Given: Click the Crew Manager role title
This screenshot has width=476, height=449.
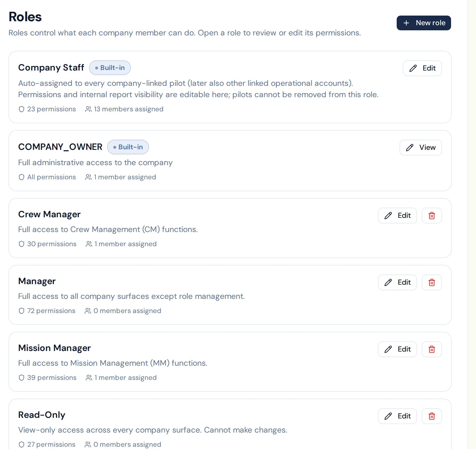Looking at the screenshot, I should (49, 214).
